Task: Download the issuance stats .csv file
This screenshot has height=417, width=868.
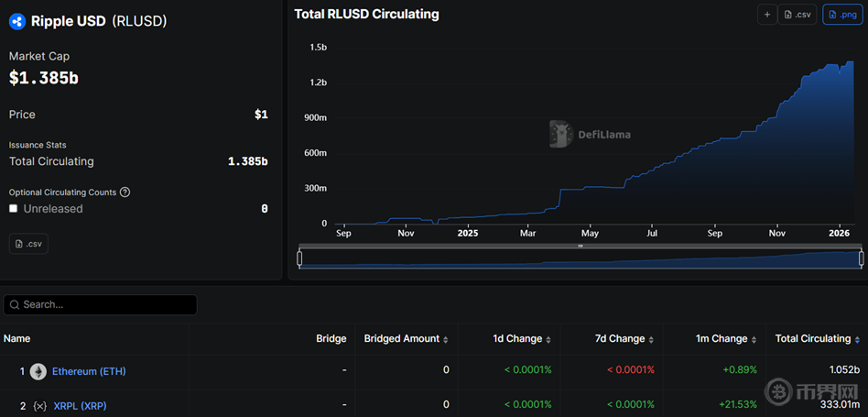Action: coord(28,244)
